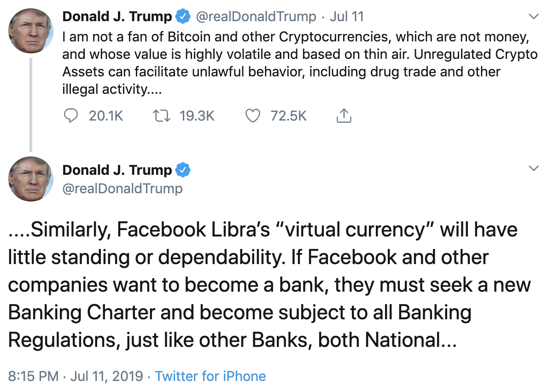Click verified badge on first tweet
549x392 pixels.
(183, 17)
